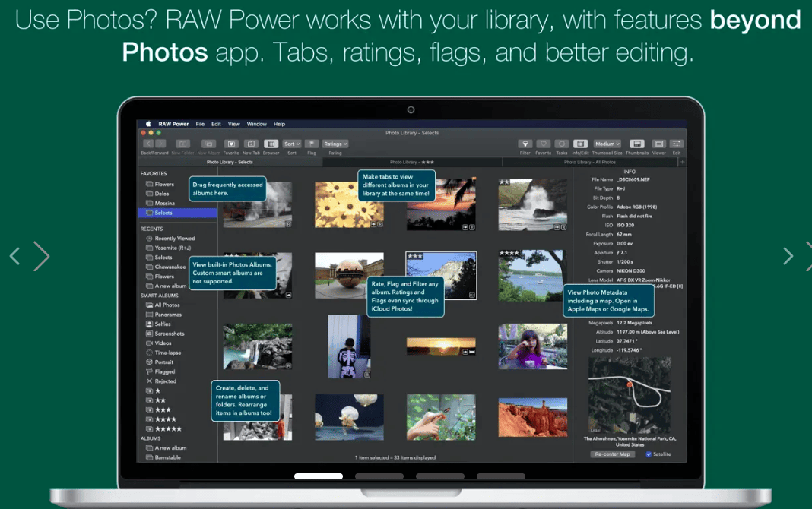
Task: Click the map location preview
Action: 630,395
